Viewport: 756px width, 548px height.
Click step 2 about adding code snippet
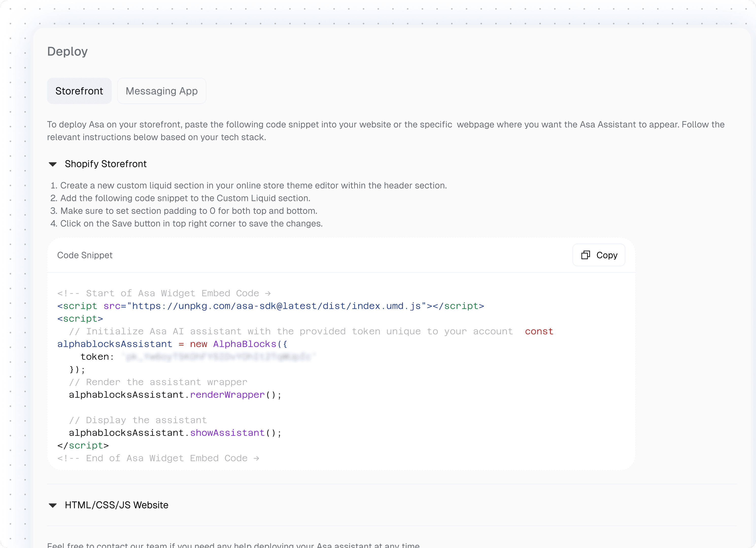(180, 198)
